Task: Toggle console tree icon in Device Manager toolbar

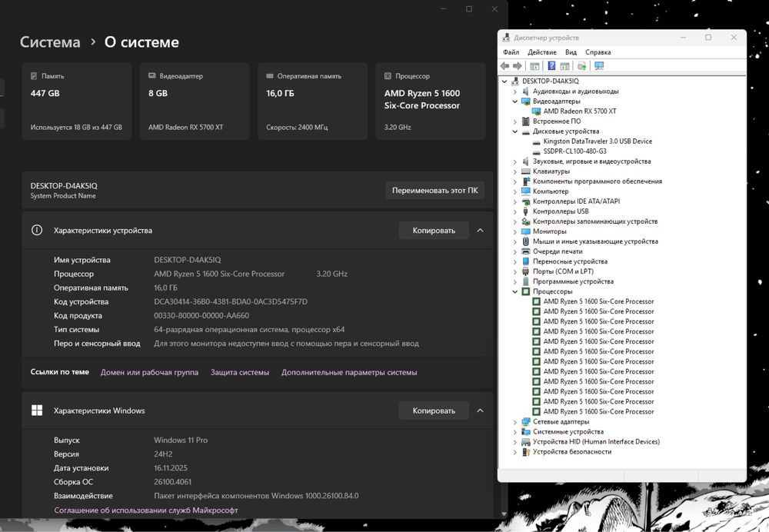Action: (535, 65)
